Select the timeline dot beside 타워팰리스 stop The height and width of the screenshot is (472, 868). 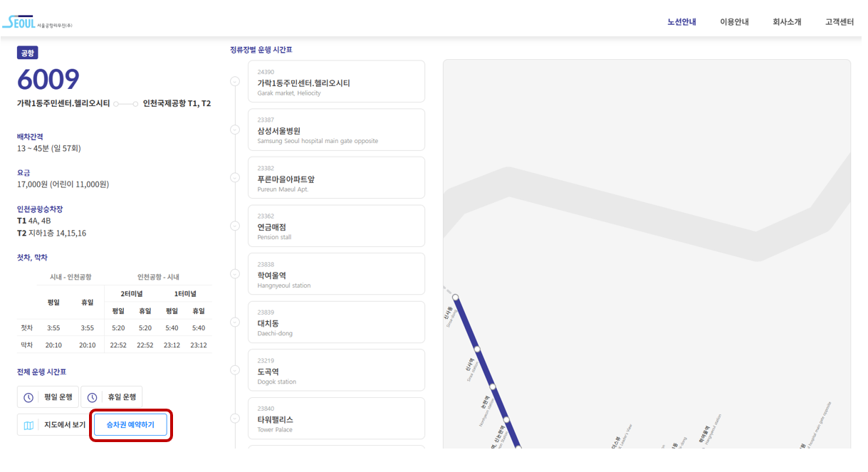pyautogui.click(x=235, y=419)
